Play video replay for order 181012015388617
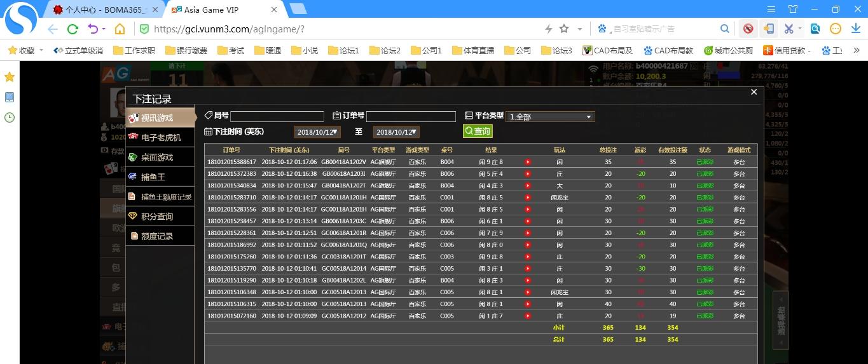Image resolution: width=868 pixels, height=364 pixels. [527, 162]
